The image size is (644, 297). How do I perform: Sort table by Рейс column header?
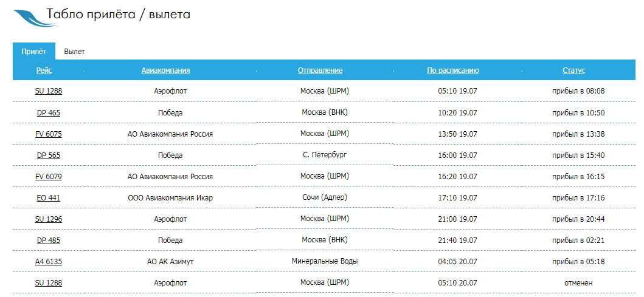coord(44,70)
